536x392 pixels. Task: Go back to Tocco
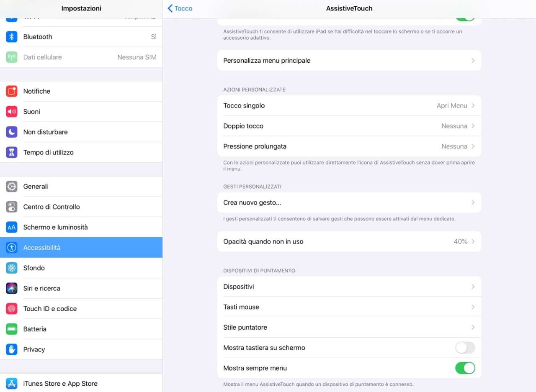point(180,8)
